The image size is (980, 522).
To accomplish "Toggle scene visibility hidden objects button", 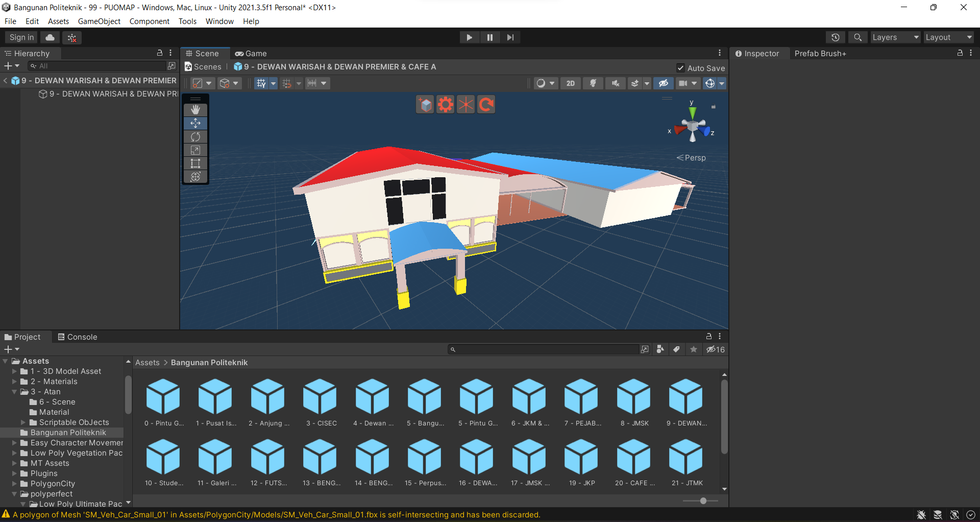I will (x=663, y=83).
